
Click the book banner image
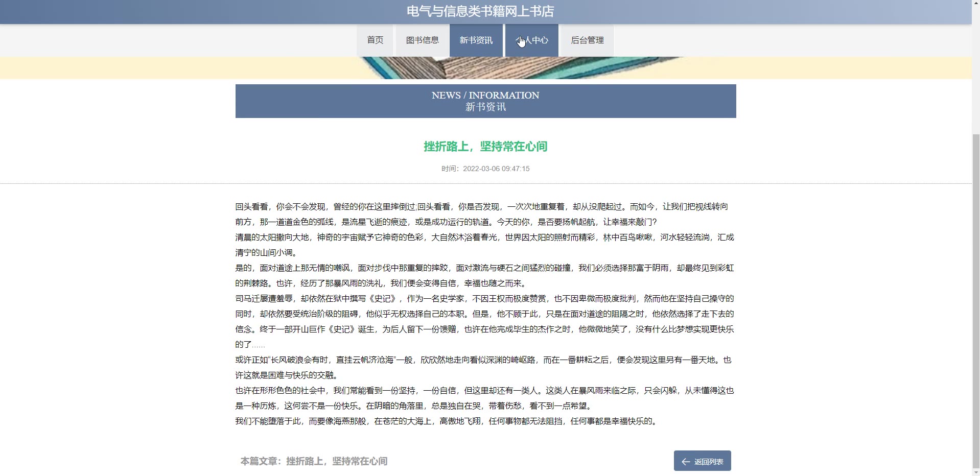click(485, 68)
